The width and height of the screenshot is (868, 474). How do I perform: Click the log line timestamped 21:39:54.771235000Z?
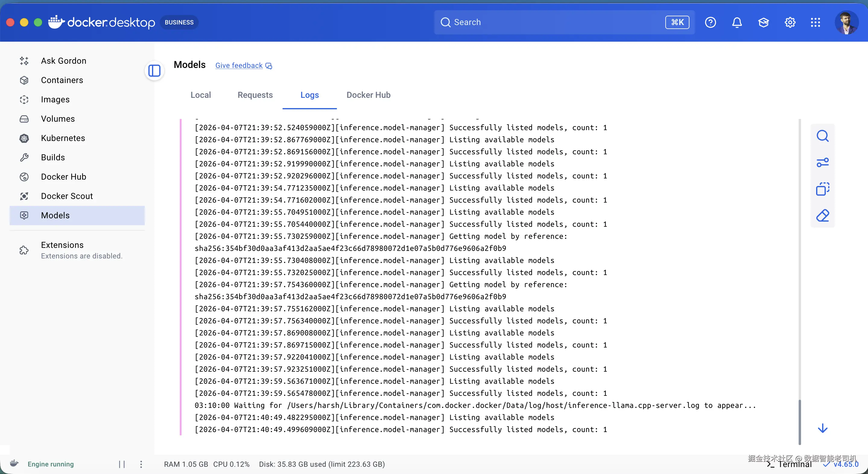click(x=374, y=188)
